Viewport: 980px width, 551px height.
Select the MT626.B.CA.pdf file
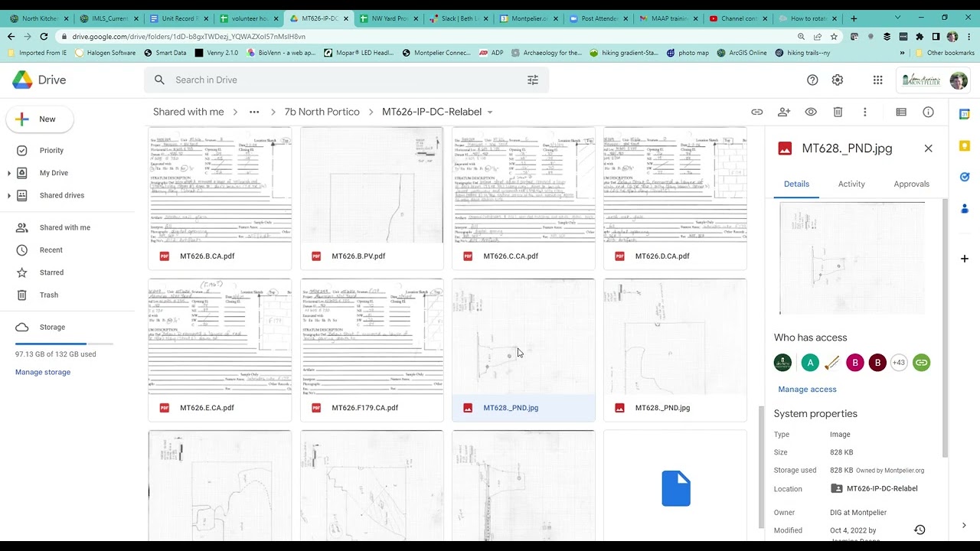pyautogui.click(x=220, y=198)
